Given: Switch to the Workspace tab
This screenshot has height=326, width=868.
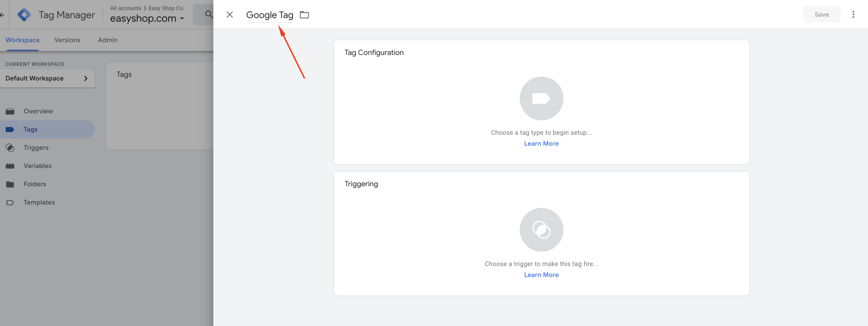Looking at the screenshot, I should pyautogui.click(x=22, y=40).
